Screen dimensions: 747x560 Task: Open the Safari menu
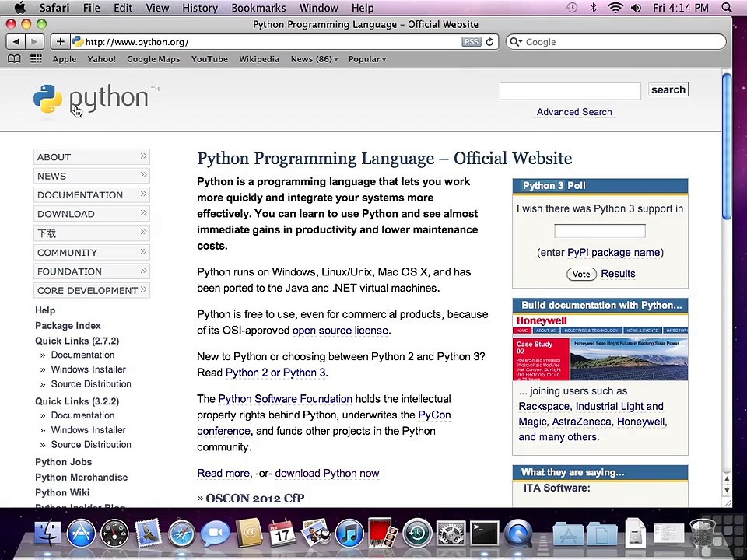(54, 8)
